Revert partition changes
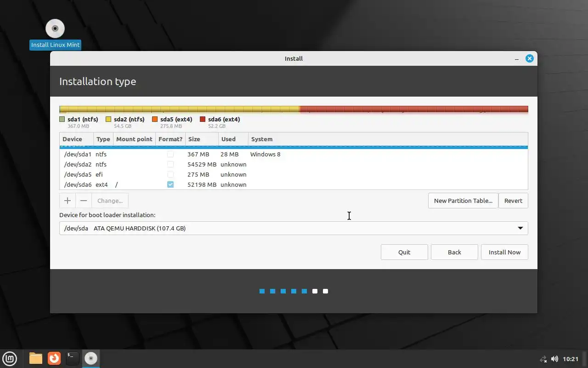588x368 pixels. click(x=513, y=201)
